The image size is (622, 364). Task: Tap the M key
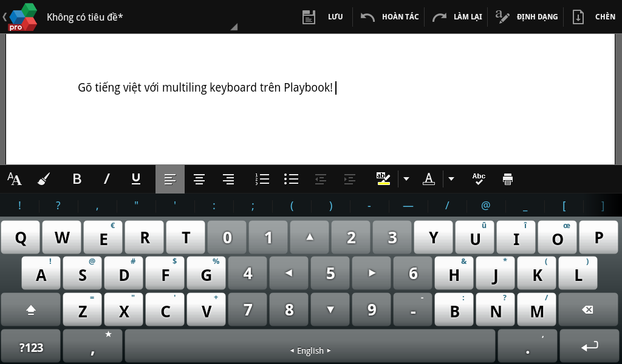[537, 309]
